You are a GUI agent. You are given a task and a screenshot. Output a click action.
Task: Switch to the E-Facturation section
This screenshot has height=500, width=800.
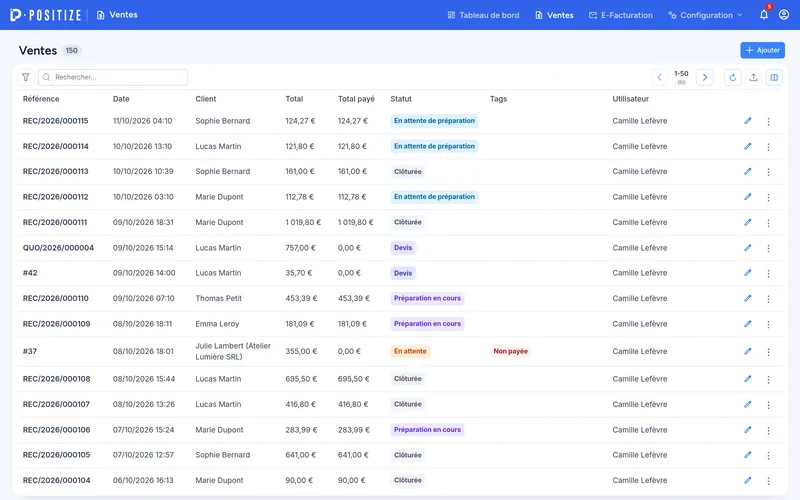[620, 15]
